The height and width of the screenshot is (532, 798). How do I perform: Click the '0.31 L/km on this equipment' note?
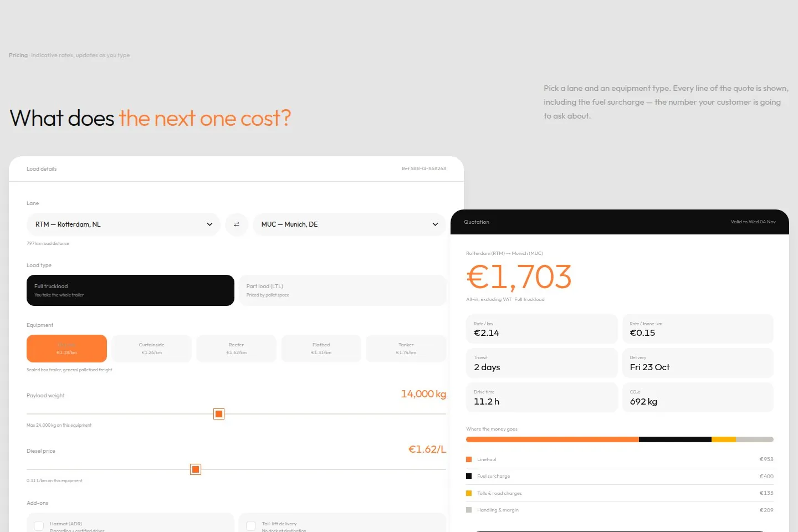(x=54, y=480)
